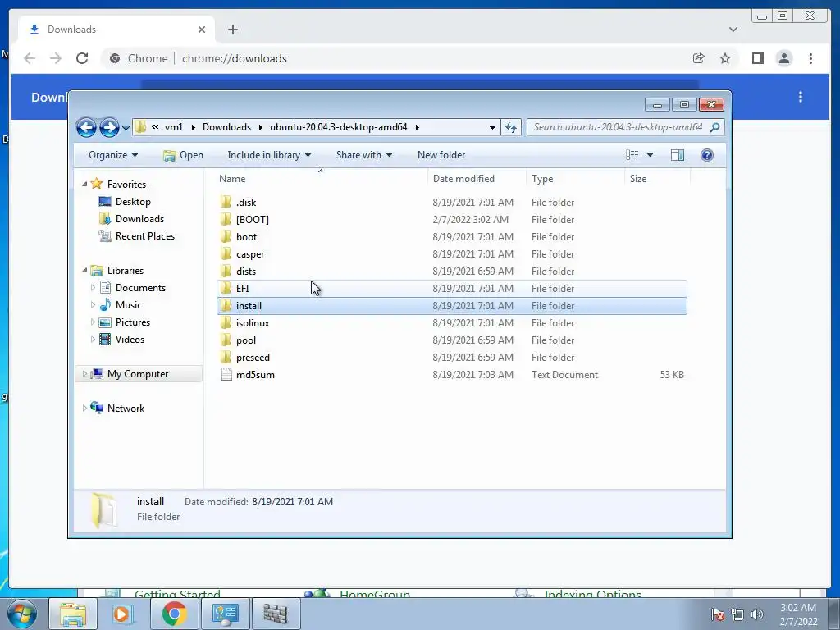Screen dimensions: 840x630
Task: Open Include in library menu
Action: [269, 155]
